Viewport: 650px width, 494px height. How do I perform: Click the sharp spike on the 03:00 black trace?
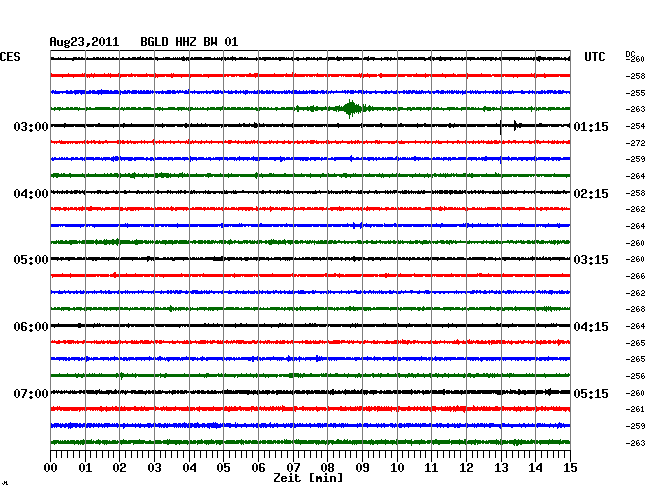(500, 126)
